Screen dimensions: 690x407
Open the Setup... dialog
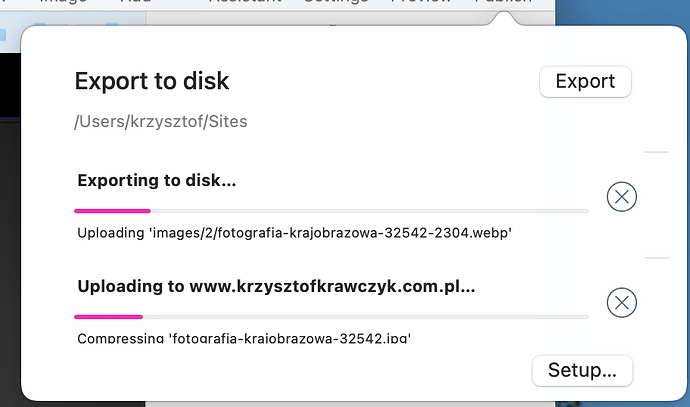point(582,370)
